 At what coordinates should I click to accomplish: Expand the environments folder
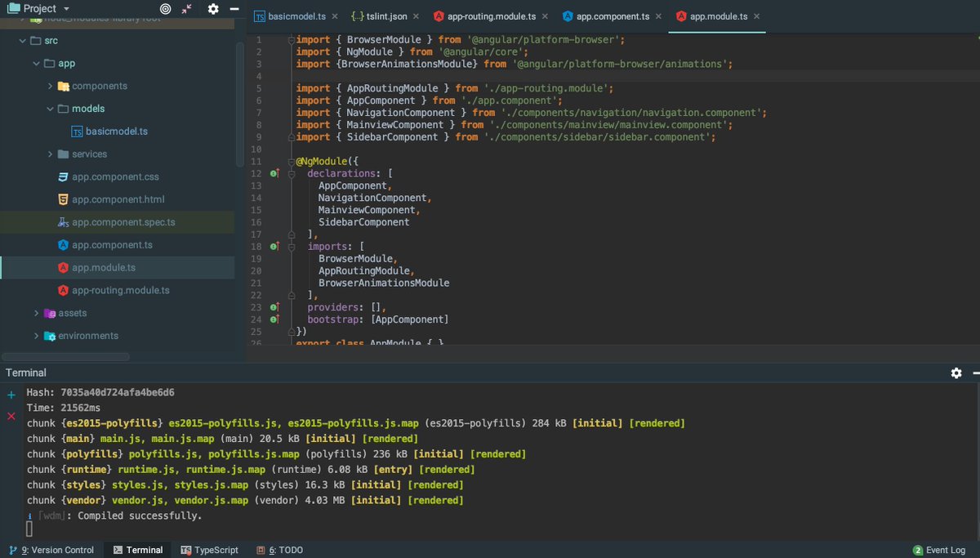pos(36,336)
